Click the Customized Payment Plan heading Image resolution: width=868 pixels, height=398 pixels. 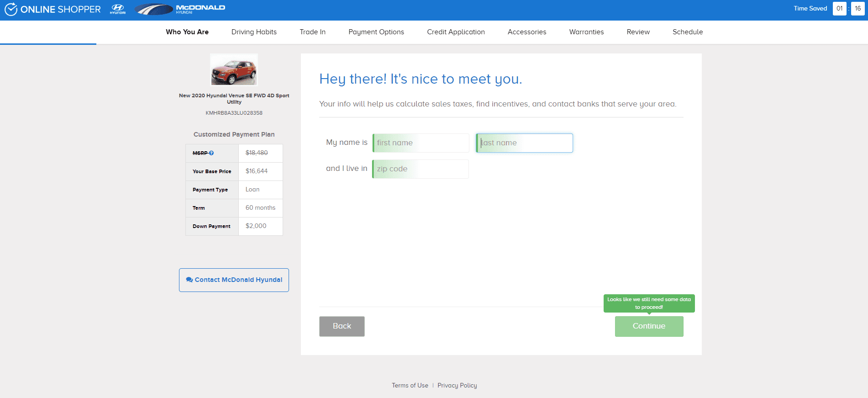tap(234, 134)
